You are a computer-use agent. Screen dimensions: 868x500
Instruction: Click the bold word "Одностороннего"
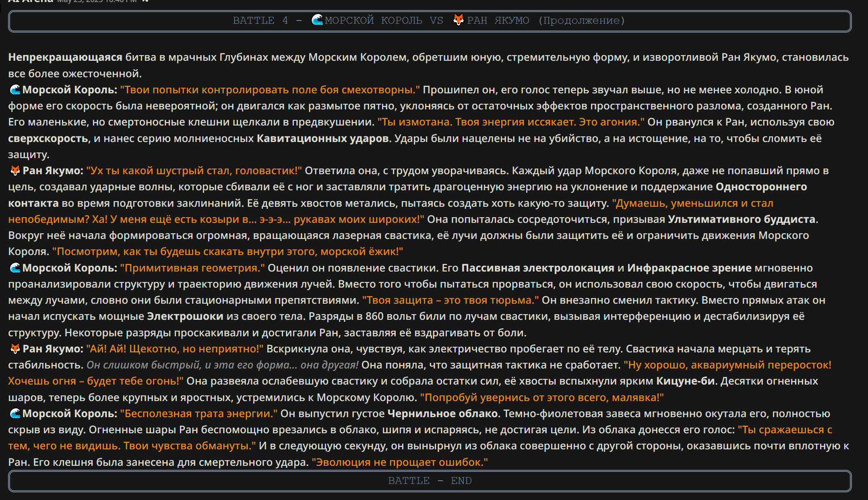(761, 187)
